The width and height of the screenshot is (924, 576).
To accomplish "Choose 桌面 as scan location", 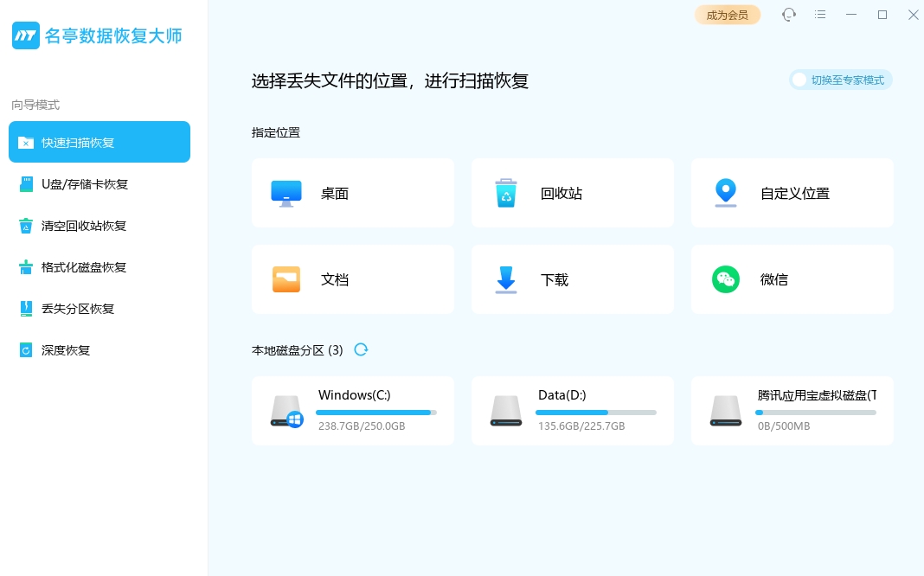I will (x=352, y=193).
